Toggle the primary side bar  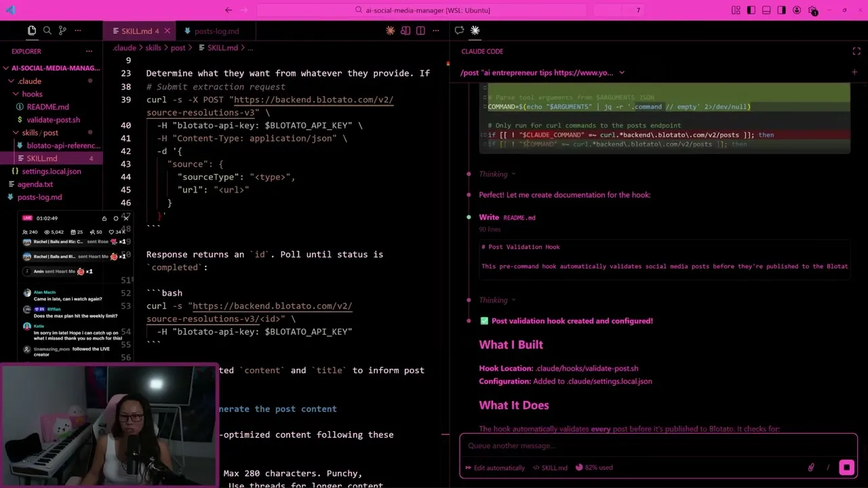[x=751, y=10]
